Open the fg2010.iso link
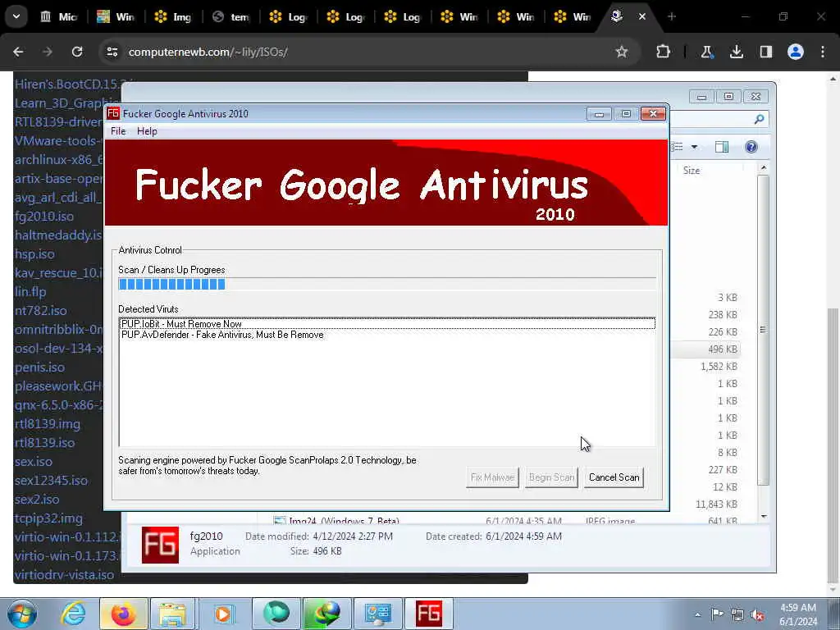 coord(44,217)
